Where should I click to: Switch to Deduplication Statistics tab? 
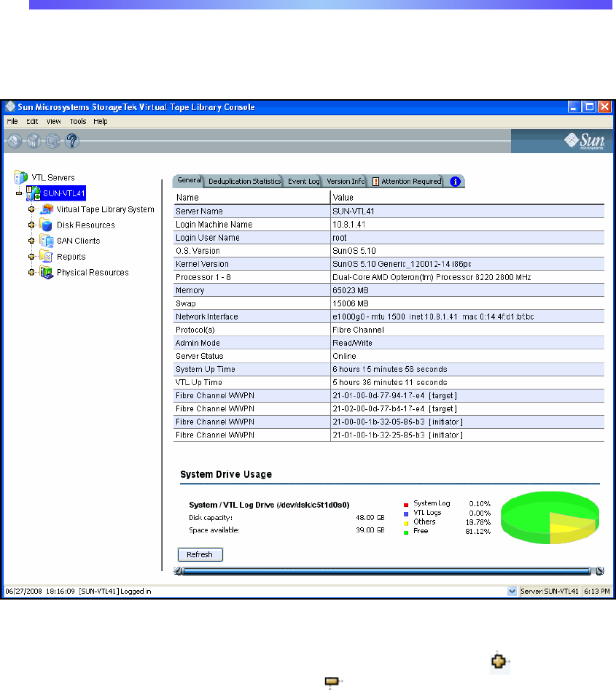coord(244,182)
